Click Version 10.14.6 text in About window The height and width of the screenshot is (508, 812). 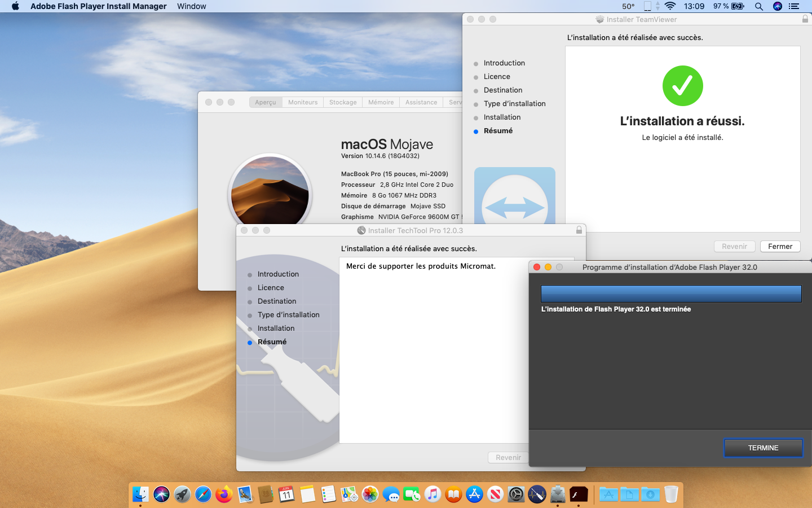380,156
